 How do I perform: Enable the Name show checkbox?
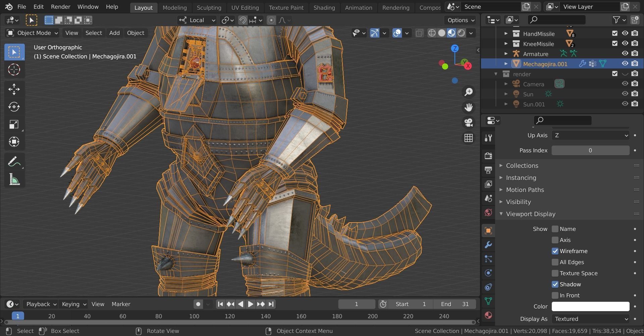tap(555, 229)
